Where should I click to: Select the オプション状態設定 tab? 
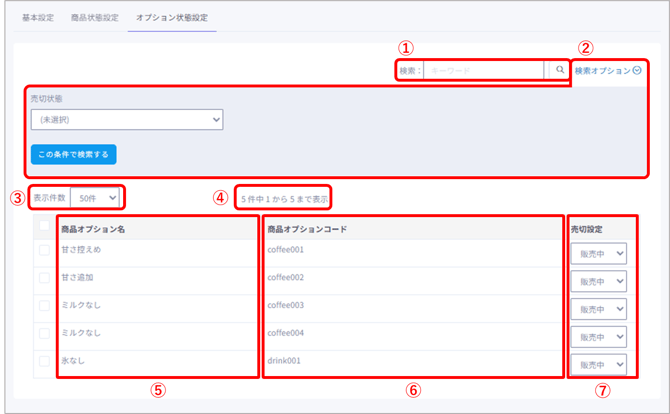click(171, 19)
